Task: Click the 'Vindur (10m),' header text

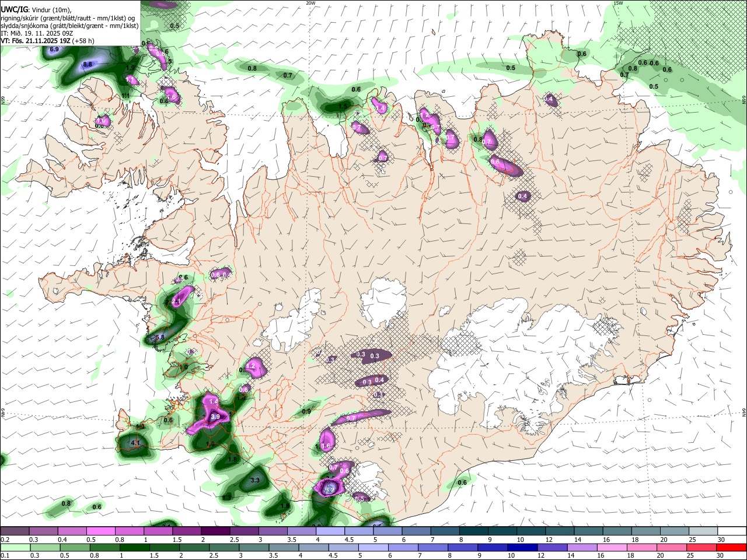Action: 51,9
